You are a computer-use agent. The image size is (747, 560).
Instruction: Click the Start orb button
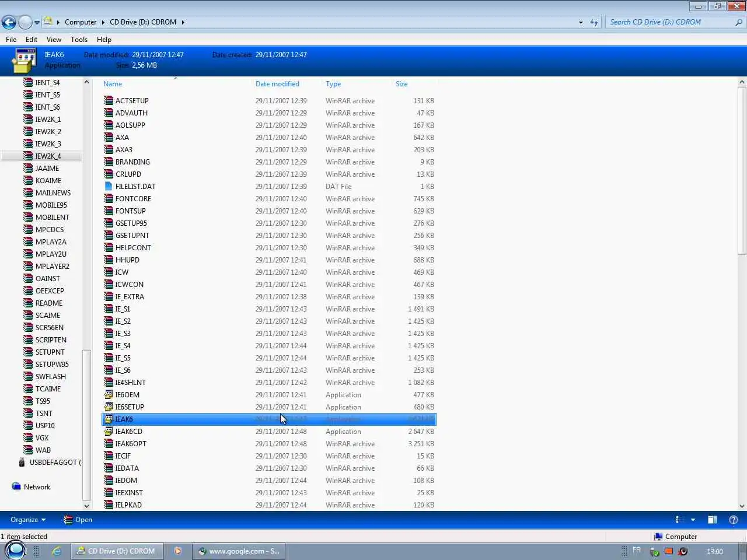pyautogui.click(x=15, y=550)
